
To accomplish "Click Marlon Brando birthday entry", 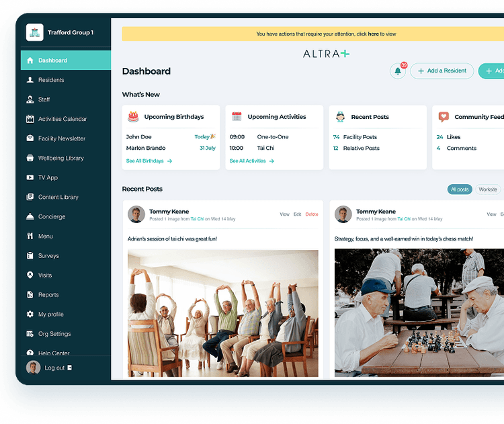I will pos(171,148).
